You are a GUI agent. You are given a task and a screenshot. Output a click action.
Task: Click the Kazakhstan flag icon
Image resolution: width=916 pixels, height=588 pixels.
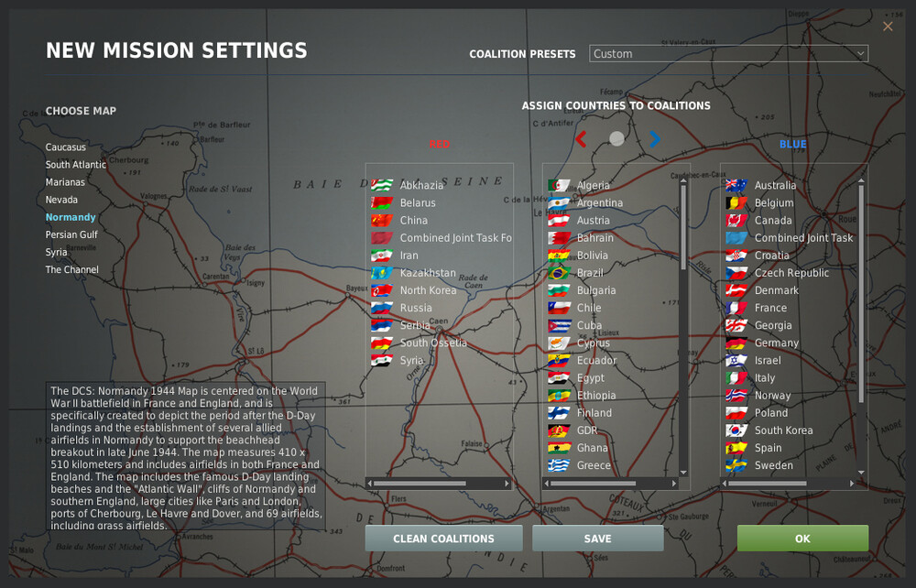pyautogui.click(x=382, y=273)
